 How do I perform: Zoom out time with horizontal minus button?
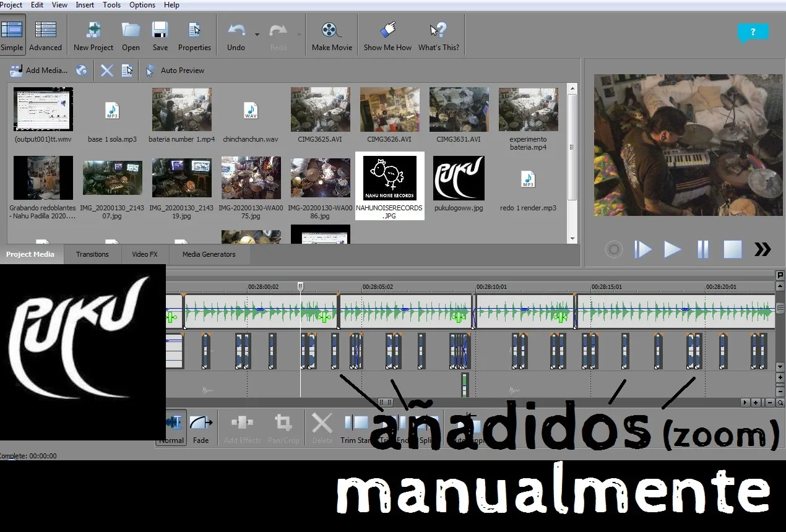coord(770,403)
